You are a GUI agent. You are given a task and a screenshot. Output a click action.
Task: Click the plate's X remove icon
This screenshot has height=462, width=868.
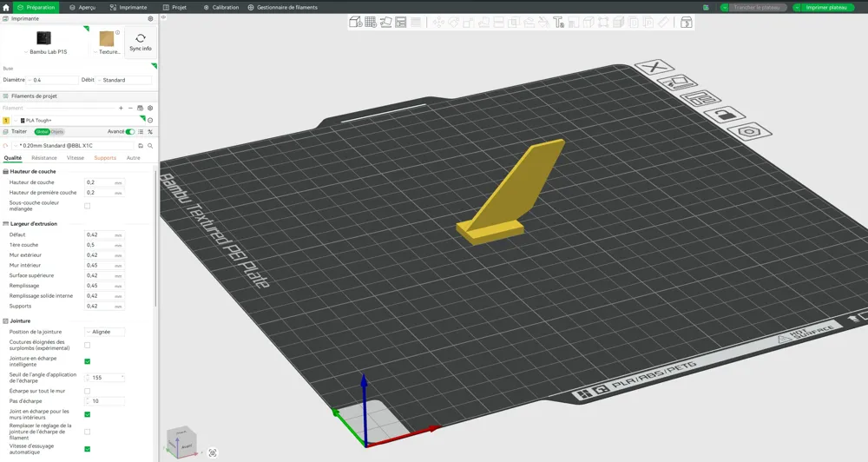[x=654, y=68]
